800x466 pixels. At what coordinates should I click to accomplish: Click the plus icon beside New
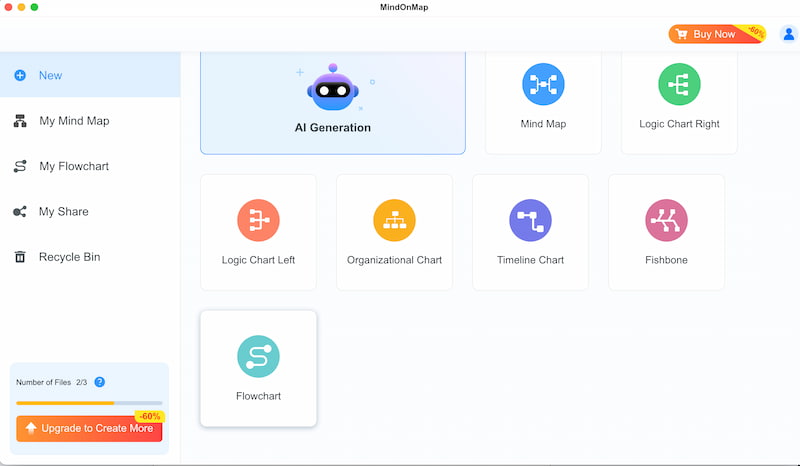click(20, 76)
